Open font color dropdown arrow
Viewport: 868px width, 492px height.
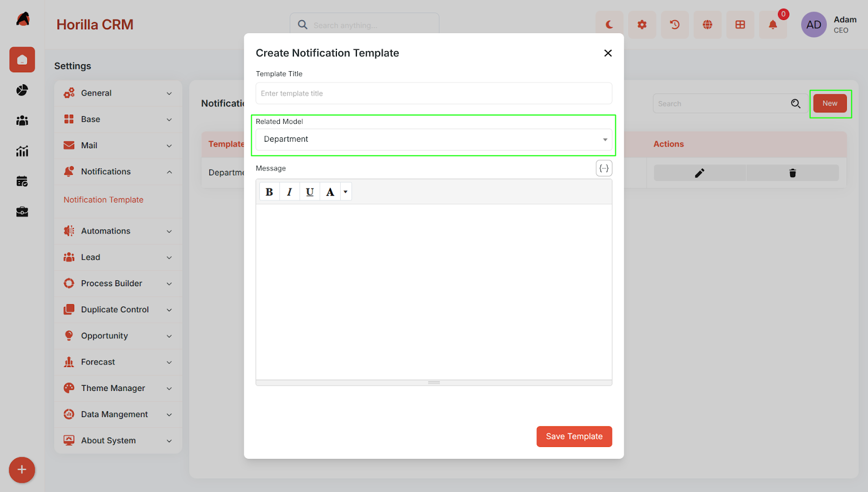[346, 192]
